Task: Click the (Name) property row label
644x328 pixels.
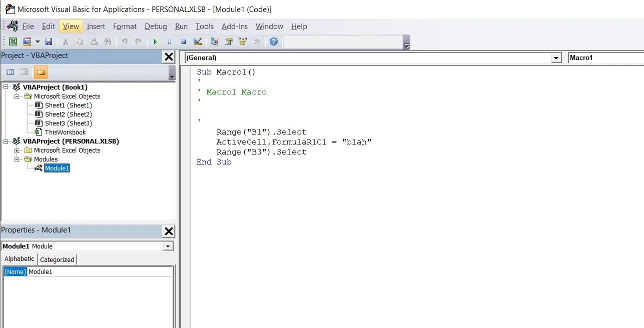Action: tap(15, 271)
